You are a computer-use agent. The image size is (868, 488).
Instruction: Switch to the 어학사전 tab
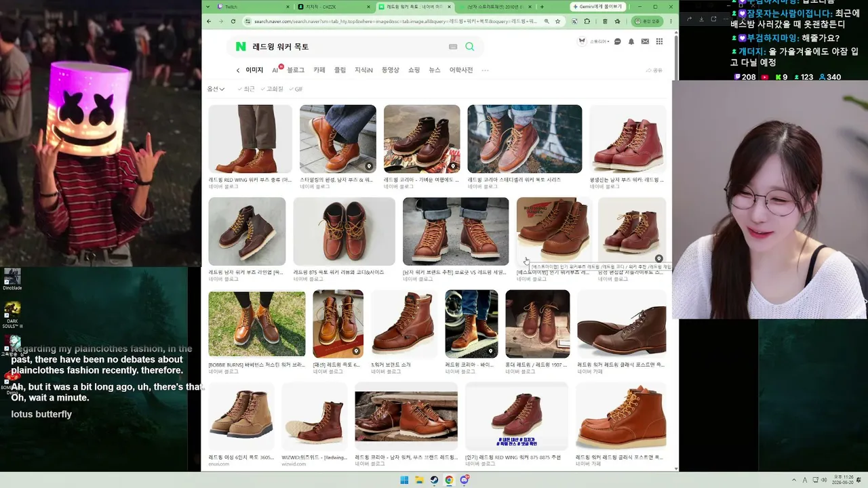[x=461, y=70]
